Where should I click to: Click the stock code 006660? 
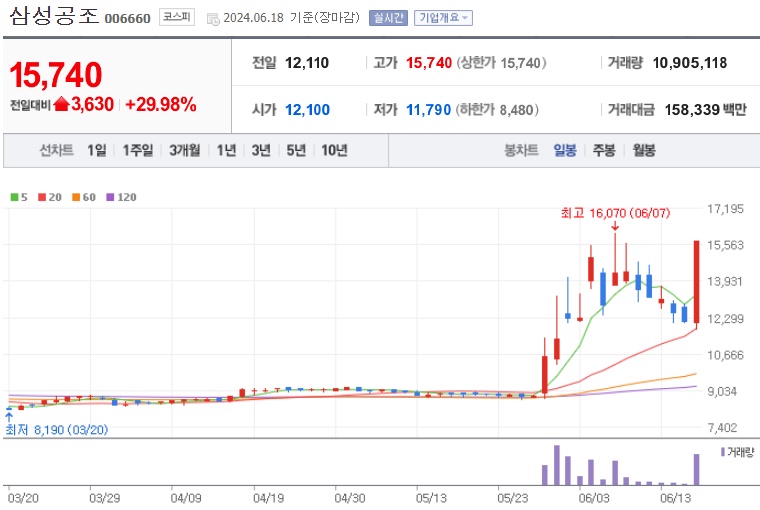(x=127, y=18)
